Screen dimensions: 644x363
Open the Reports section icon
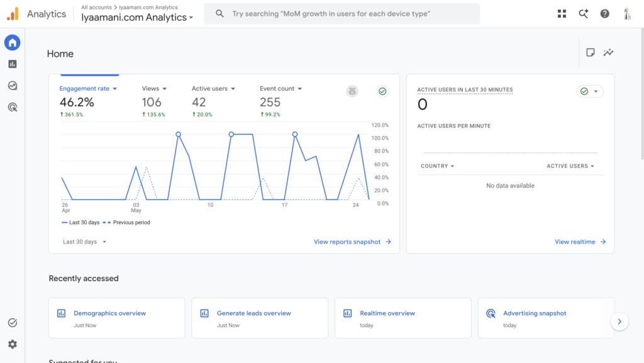point(13,64)
